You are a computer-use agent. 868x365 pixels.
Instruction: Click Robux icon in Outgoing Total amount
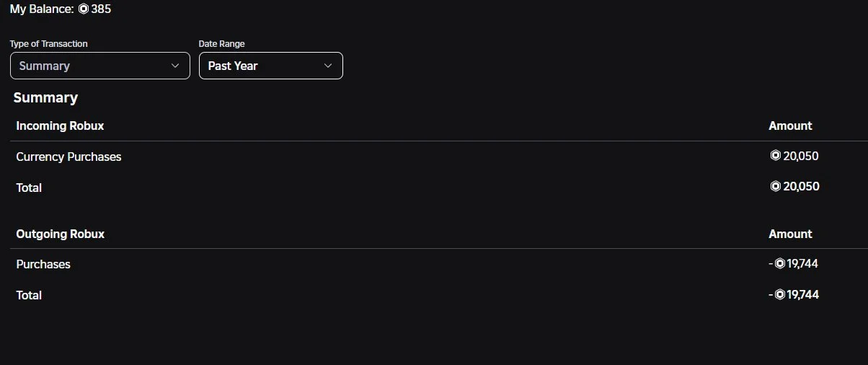pos(779,294)
